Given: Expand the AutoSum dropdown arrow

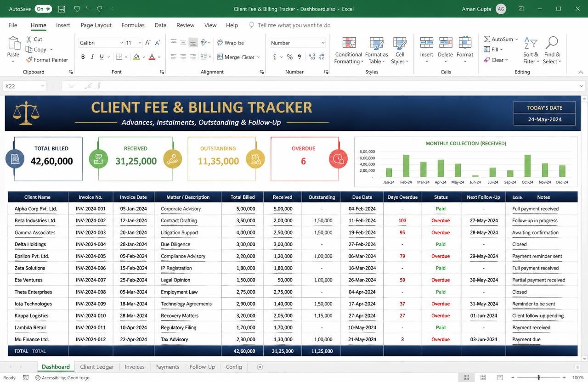Looking at the screenshot, I should (x=517, y=39).
